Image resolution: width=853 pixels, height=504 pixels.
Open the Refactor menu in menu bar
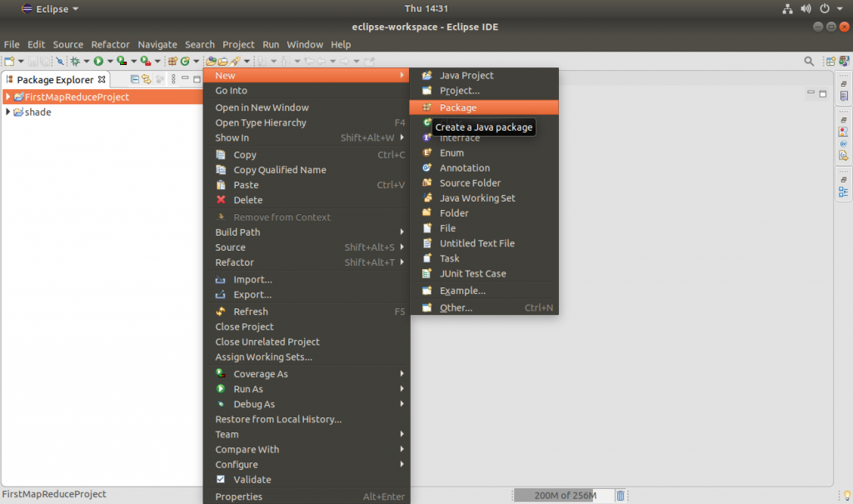pyautogui.click(x=110, y=44)
